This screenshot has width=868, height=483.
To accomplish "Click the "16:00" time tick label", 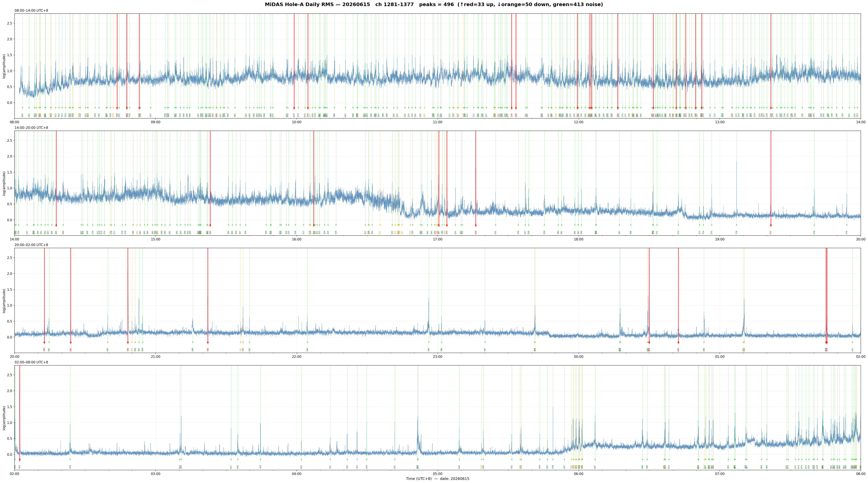I will [x=297, y=239].
